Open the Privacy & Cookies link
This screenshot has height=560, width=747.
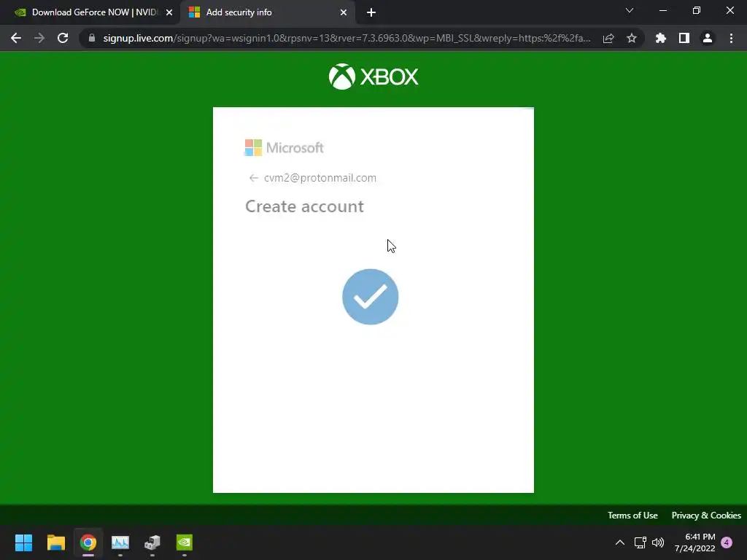[x=706, y=516]
